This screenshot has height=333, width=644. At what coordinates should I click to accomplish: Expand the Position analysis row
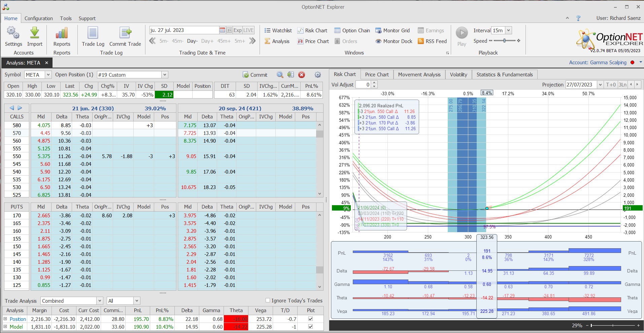click(x=5, y=319)
